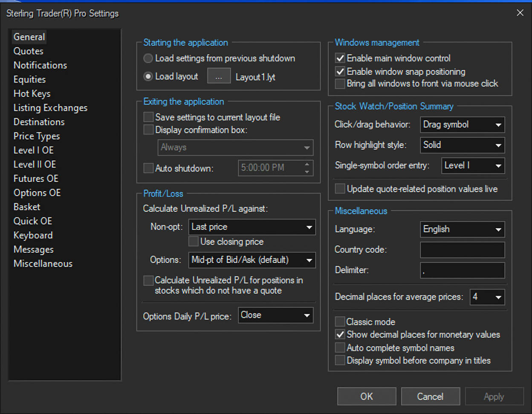Viewport: 532px width, 414px height.
Task: Select Load settings from previous shutdown
Action: click(148, 58)
